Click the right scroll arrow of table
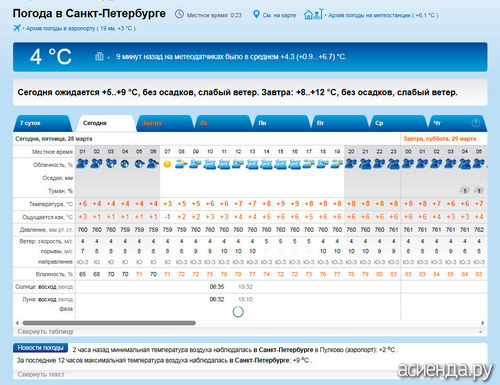Image resolution: width=500 pixels, height=385 pixels. click(x=483, y=323)
